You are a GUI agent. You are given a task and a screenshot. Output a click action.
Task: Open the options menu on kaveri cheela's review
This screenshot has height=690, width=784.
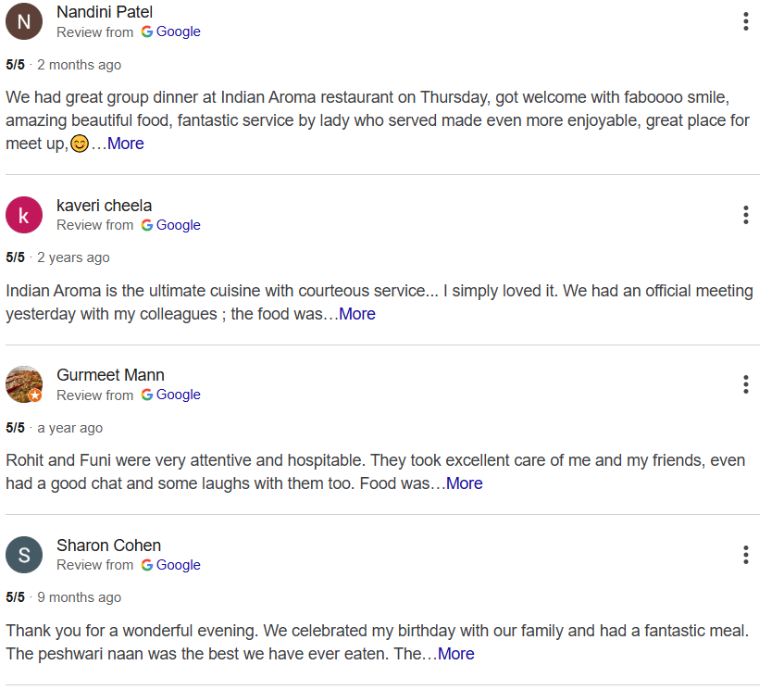[x=746, y=215]
